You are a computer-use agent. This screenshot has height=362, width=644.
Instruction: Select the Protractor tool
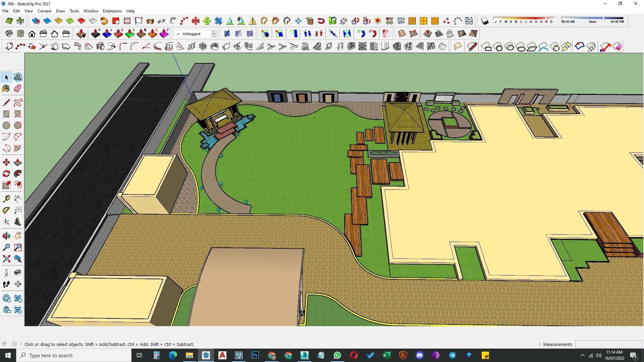click(6, 210)
